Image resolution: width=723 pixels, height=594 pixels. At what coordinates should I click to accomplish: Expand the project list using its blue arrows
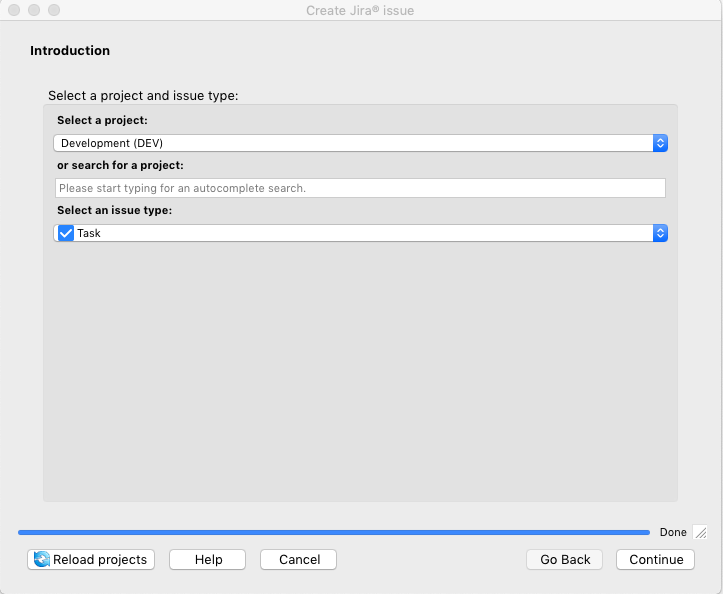pos(660,143)
